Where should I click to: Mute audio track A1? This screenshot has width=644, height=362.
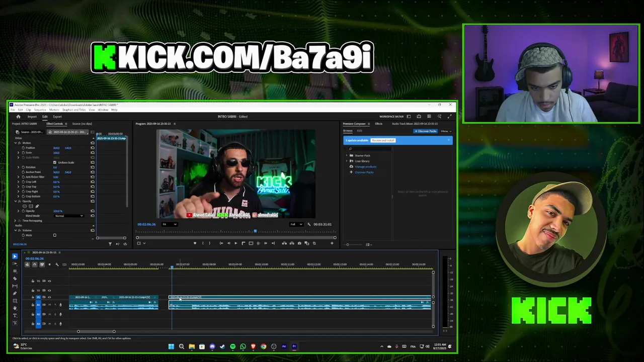[50, 305]
